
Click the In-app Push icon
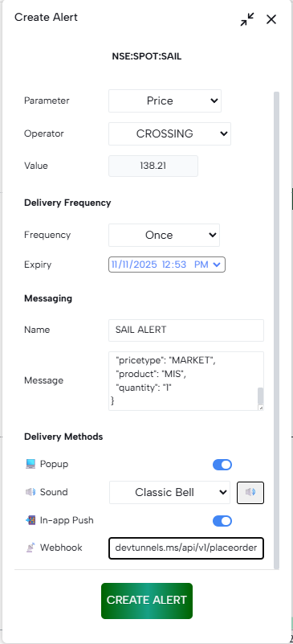click(31, 520)
